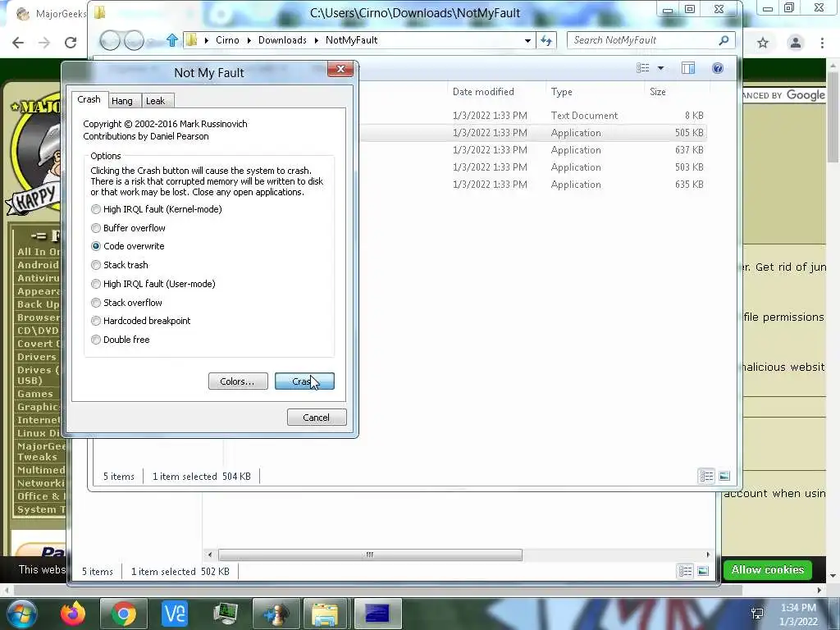Open the Windows Start orb
The width and height of the screenshot is (840, 630).
pyautogui.click(x=21, y=614)
